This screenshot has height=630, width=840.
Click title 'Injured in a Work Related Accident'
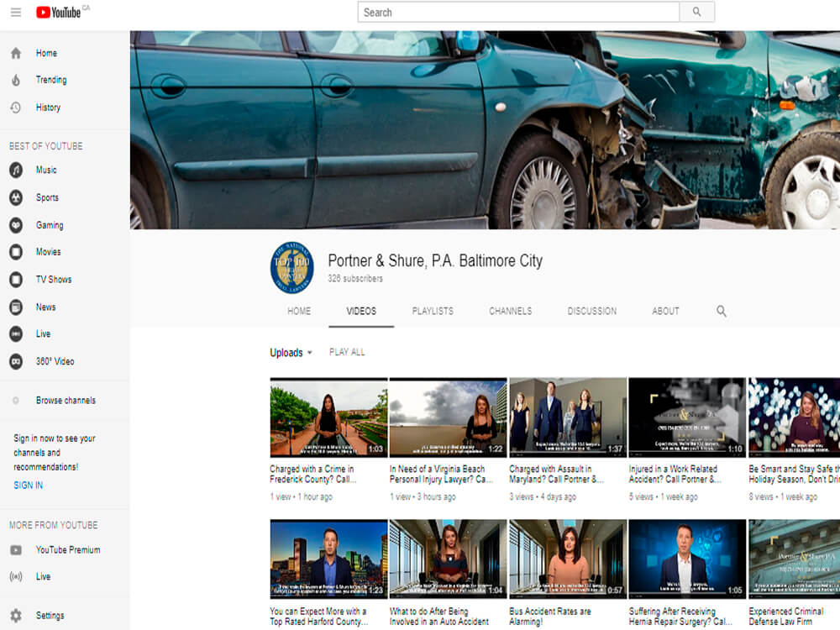pos(675,474)
